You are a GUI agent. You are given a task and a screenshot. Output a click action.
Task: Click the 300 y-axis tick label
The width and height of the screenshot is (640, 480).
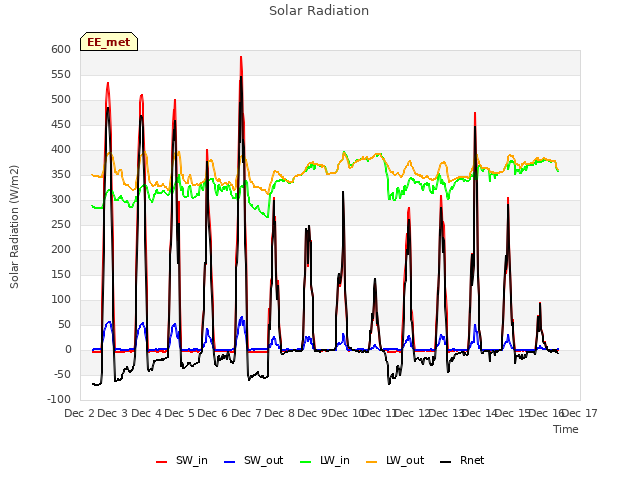[x=61, y=200]
